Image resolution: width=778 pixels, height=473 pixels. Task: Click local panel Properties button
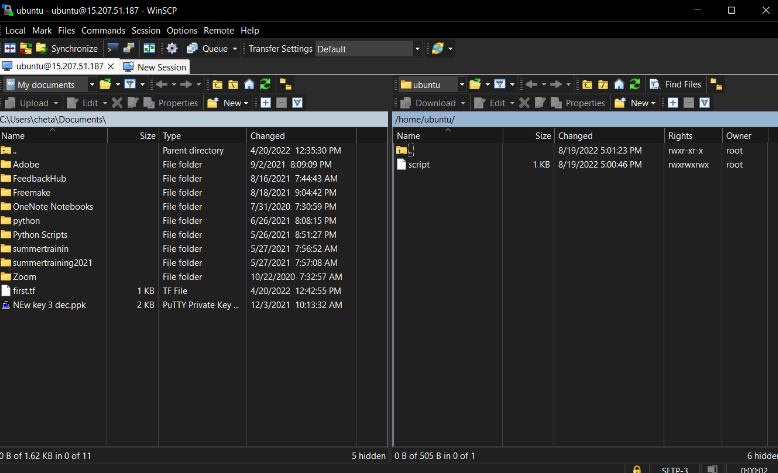(171, 103)
